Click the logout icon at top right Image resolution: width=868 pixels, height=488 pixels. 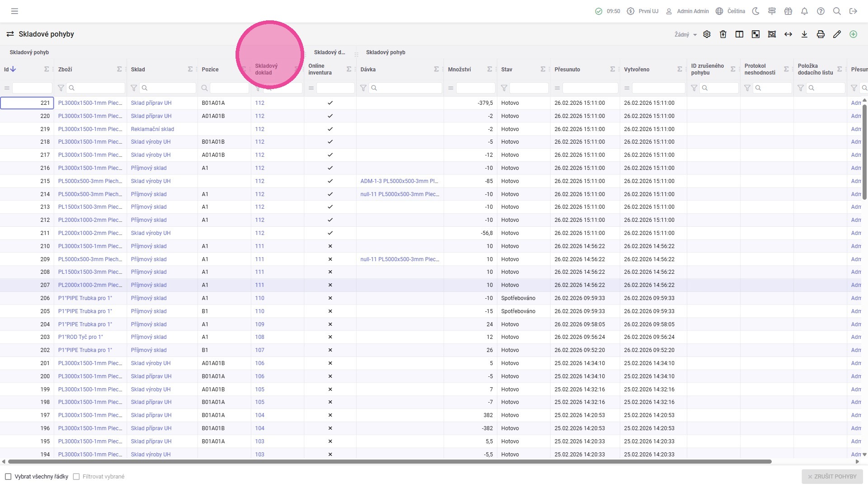[x=853, y=11]
